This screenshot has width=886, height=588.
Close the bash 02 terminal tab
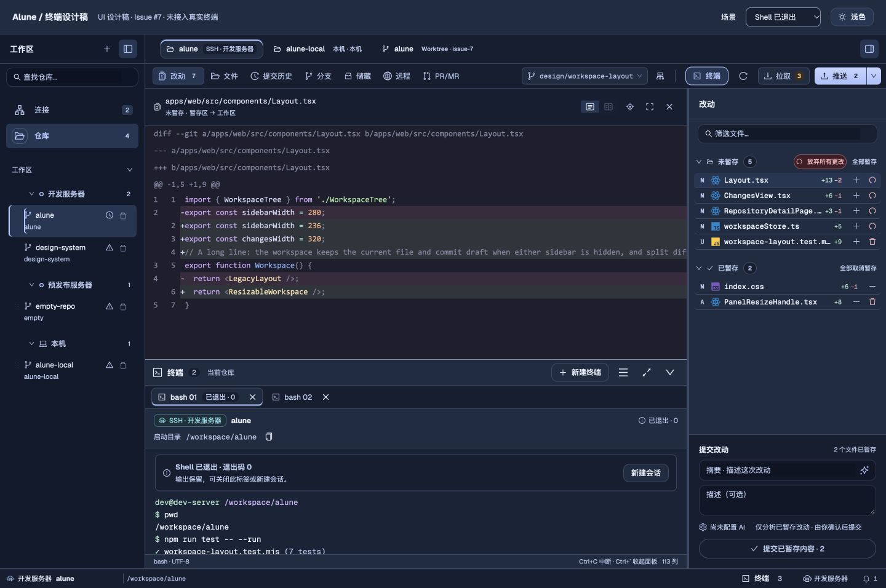tap(326, 397)
